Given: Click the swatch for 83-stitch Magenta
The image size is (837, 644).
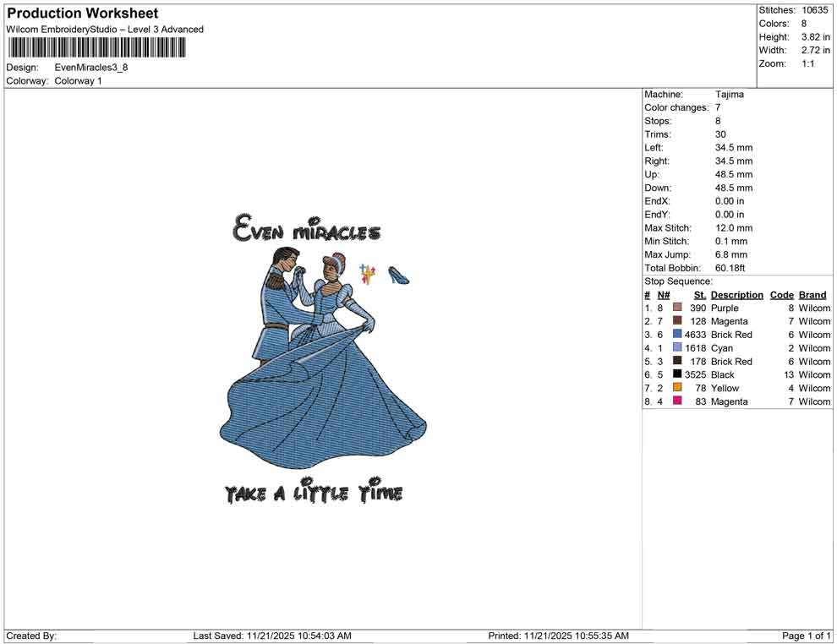Looking at the screenshot, I should pos(677,401).
